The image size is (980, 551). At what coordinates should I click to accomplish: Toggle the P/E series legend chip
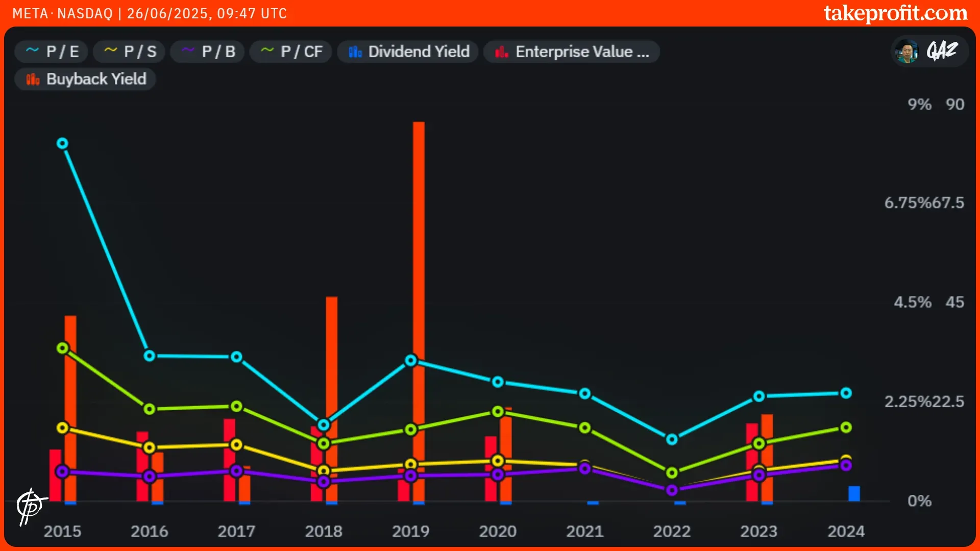tap(52, 52)
